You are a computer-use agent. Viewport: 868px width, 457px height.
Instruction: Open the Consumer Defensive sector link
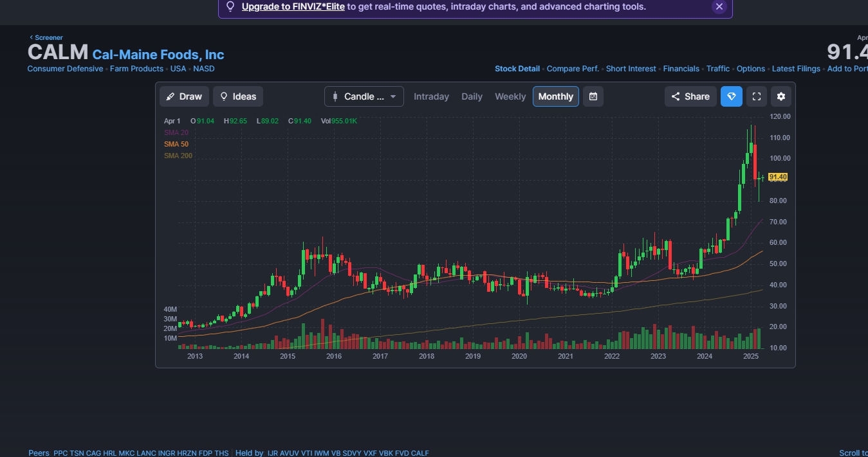click(65, 69)
